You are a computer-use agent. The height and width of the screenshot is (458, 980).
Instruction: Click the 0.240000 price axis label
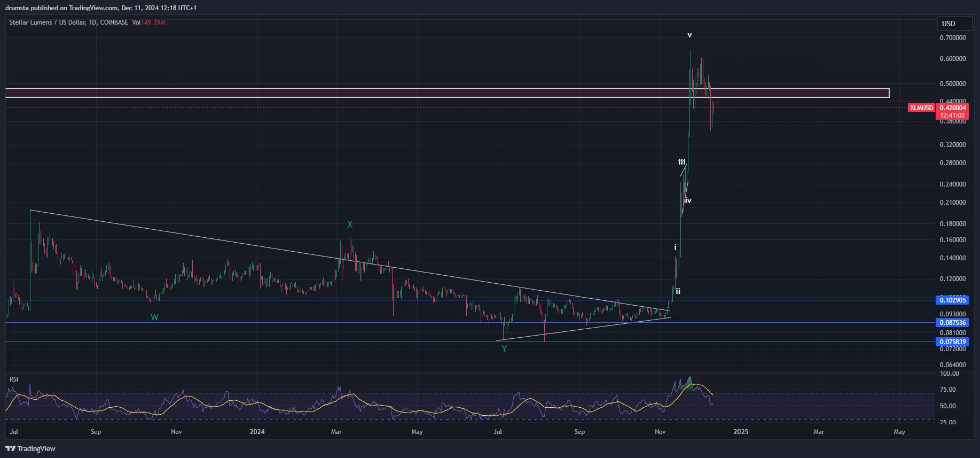(x=953, y=184)
